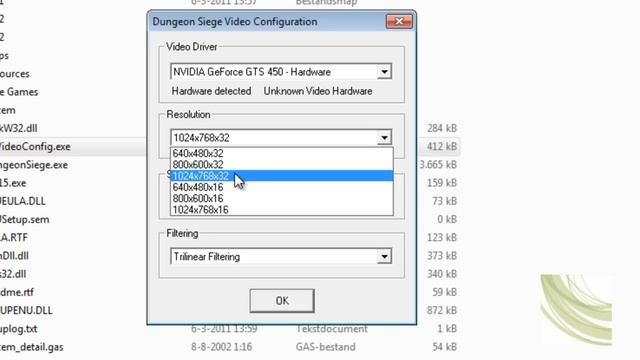Select 640x480x16 resolution option
640x360 pixels.
click(282, 187)
